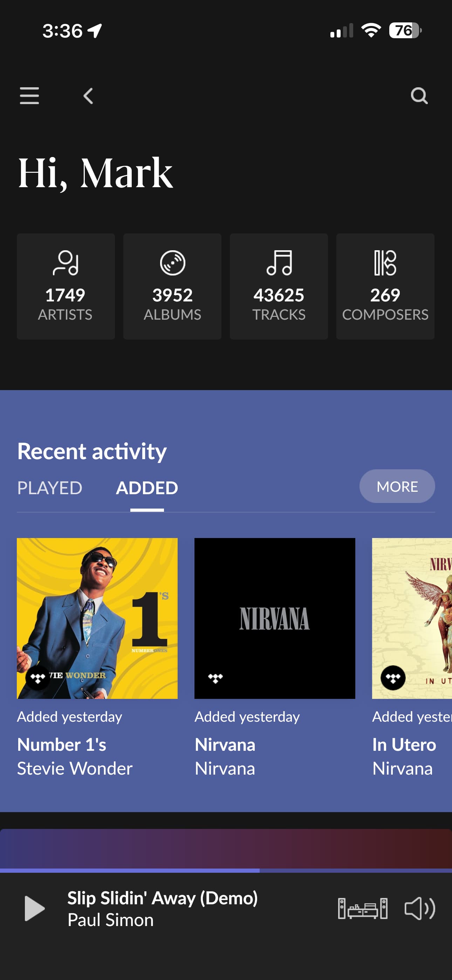Screen dimensions: 452x980
Task: Tap the Slip Slidin' Away track title
Action: click(x=163, y=898)
